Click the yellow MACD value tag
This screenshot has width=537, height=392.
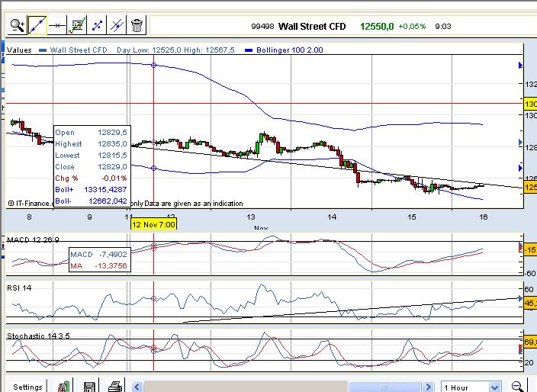click(x=530, y=250)
